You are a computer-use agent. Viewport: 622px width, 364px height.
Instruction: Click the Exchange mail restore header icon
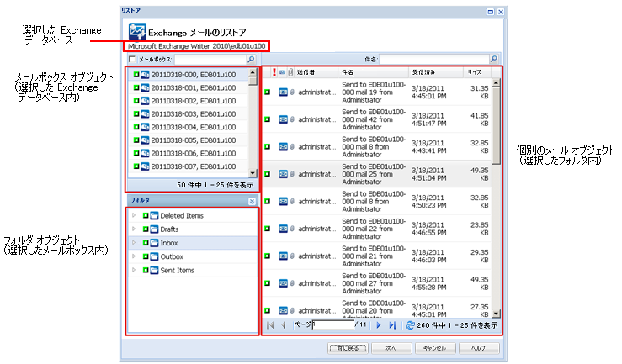tap(137, 31)
